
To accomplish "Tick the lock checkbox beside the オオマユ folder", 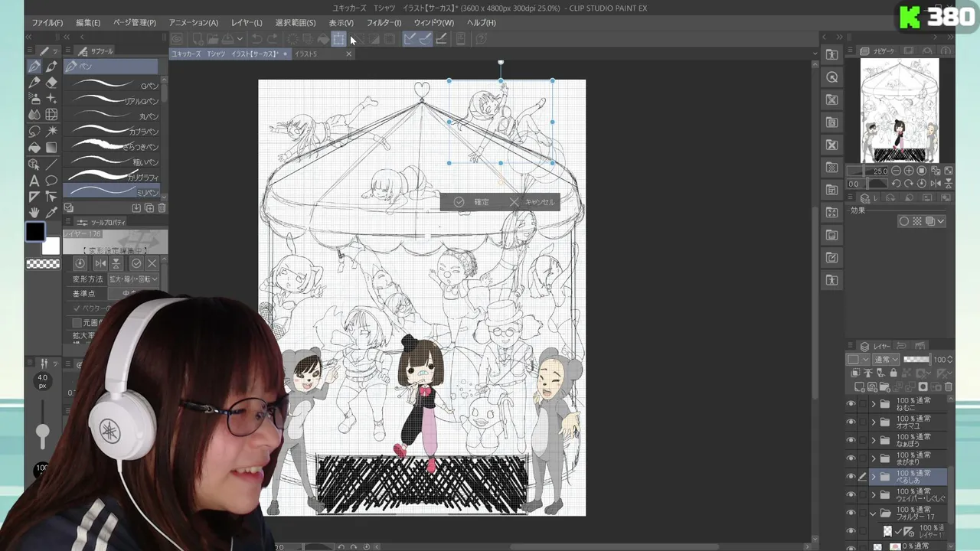I will coord(863,422).
